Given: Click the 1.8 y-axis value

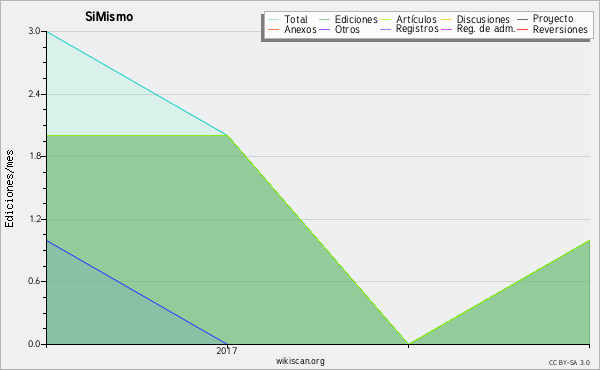Looking at the screenshot, I should click(34, 156).
